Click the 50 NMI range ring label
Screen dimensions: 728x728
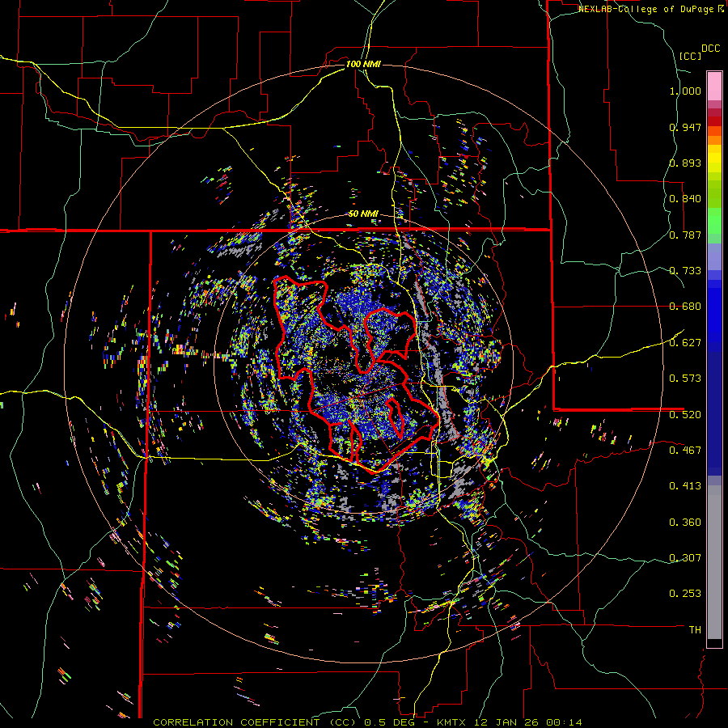363,214
